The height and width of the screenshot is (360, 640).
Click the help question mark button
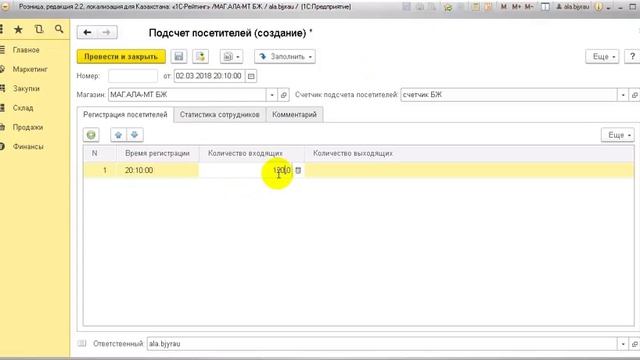point(632,56)
